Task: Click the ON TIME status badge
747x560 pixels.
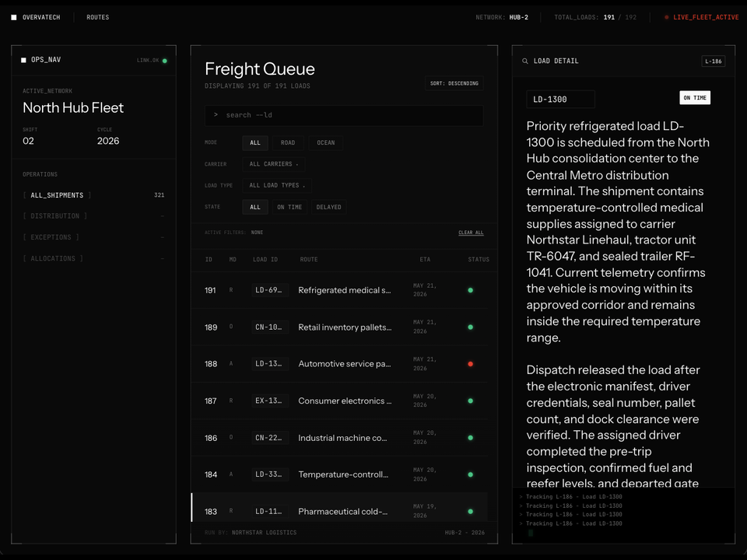Action: coord(695,98)
